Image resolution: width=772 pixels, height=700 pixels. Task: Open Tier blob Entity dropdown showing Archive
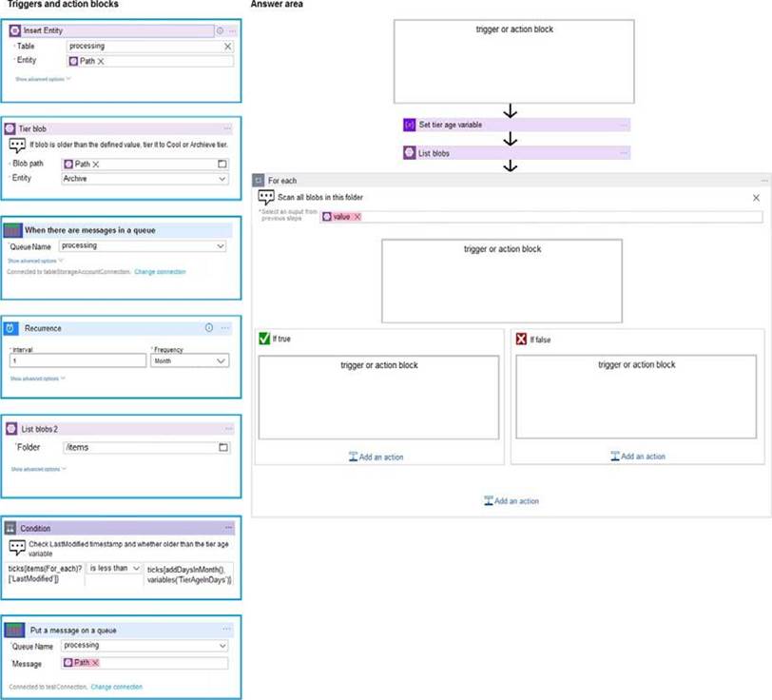point(222,178)
